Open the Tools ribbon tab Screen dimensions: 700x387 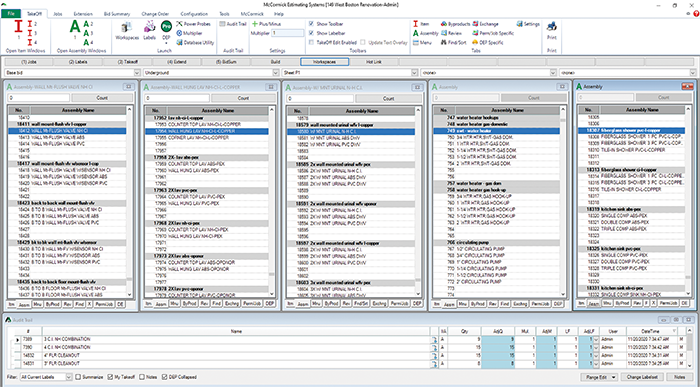(x=225, y=14)
